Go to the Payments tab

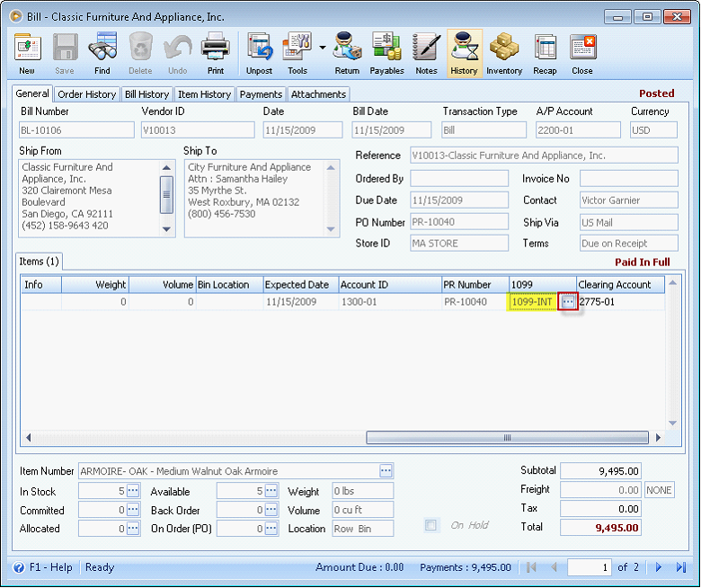(261, 94)
